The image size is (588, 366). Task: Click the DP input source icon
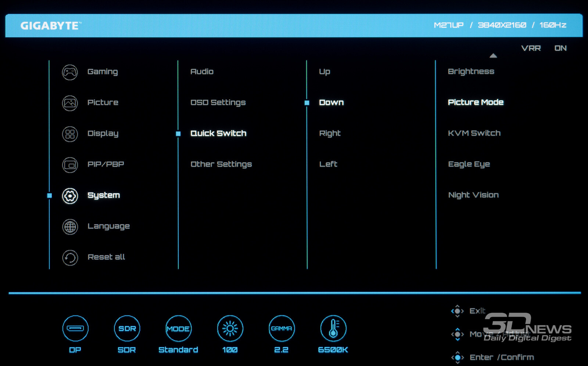75,328
